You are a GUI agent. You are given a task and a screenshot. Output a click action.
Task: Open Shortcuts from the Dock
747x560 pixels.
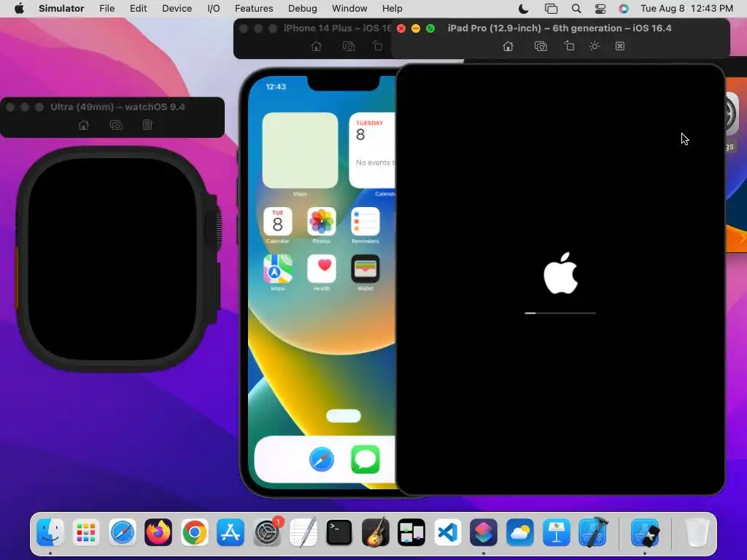pyautogui.click(x=484, y=532)
